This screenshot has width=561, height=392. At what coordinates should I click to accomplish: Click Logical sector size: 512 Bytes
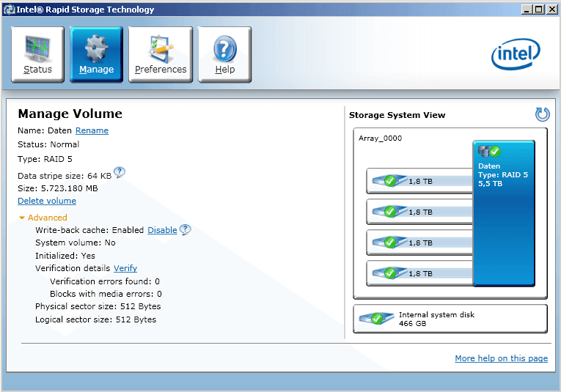pos(95,319)
